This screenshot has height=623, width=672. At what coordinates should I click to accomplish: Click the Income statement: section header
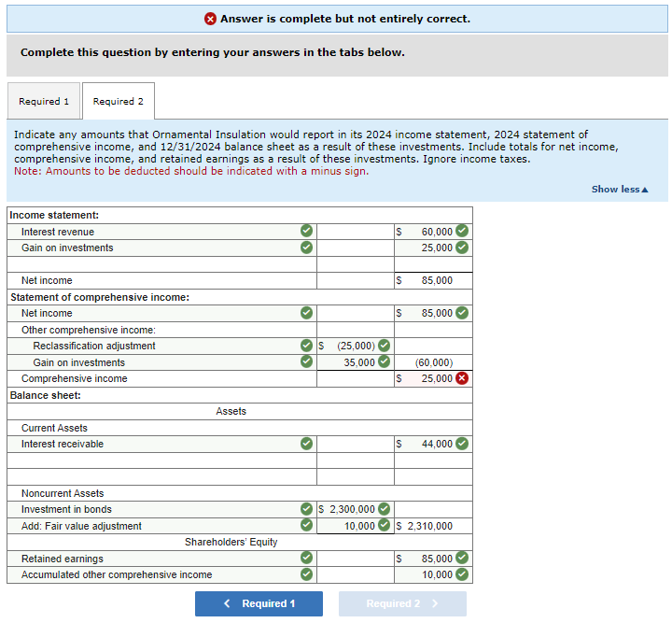pos(54,215)
